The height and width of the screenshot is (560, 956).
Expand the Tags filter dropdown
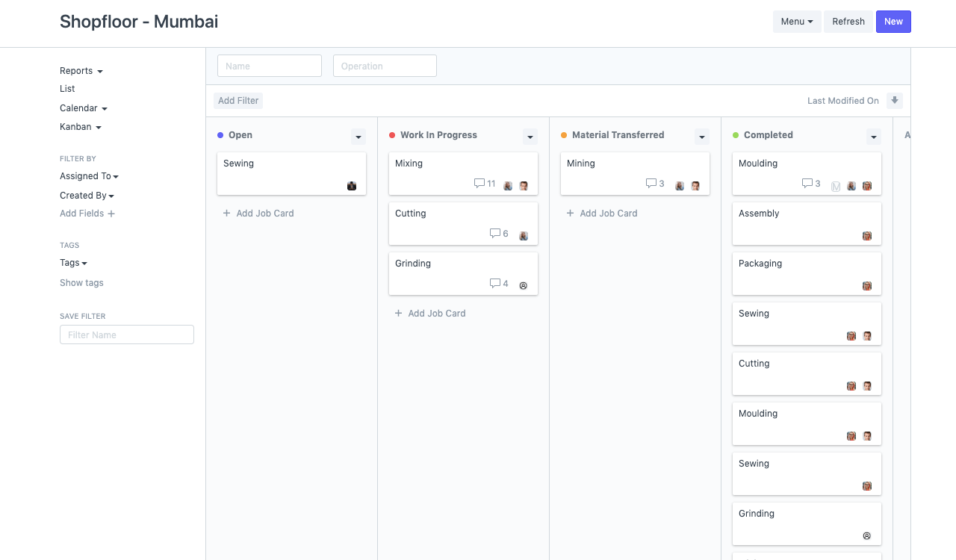[x=74, y=263]
